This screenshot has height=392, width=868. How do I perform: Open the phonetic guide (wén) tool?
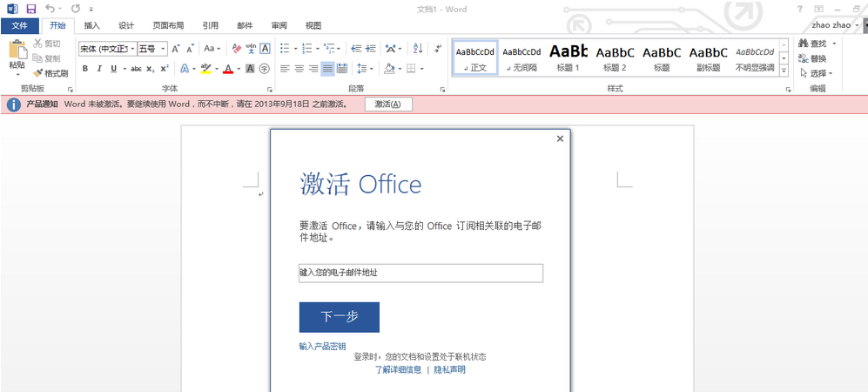click(x=252, y=49)
